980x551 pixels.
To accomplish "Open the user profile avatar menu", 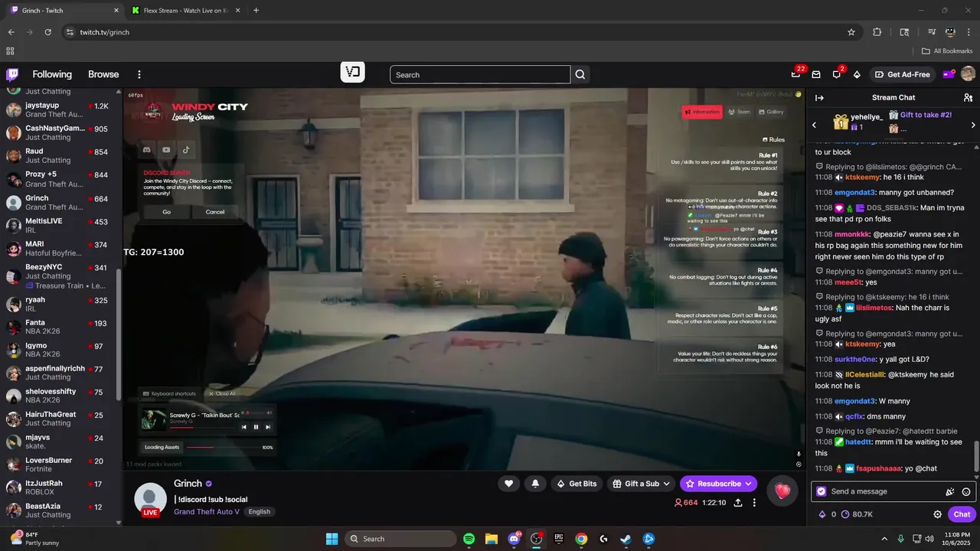I will pos(968,74).
